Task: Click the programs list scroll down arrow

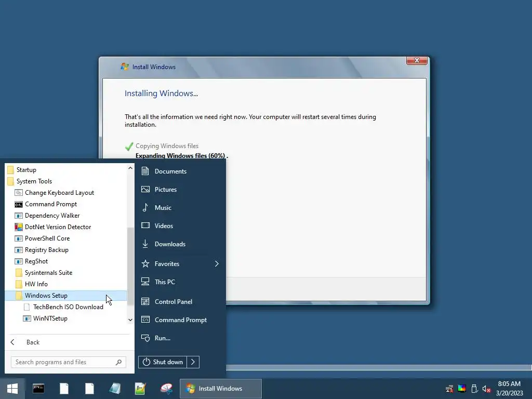Action: pos(130,320)
